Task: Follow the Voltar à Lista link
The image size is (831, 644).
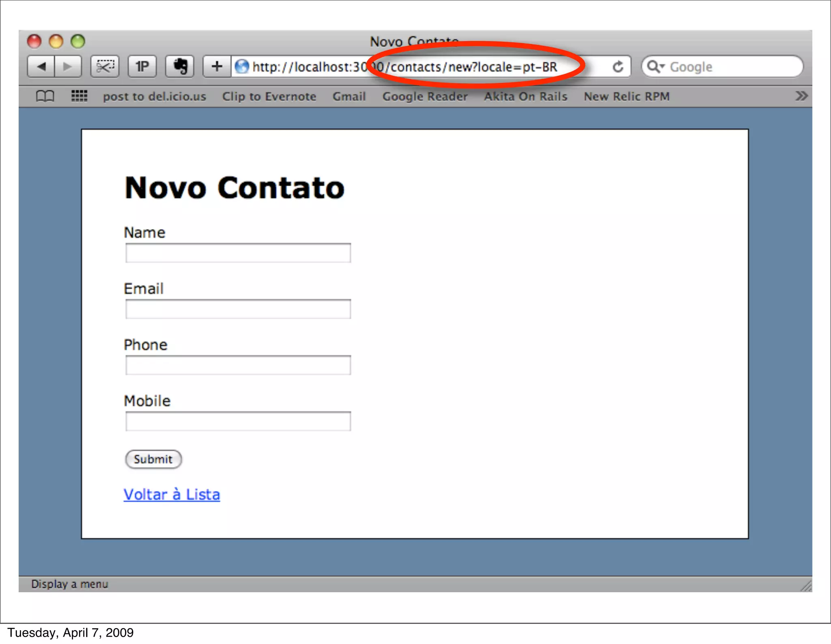Action: (172, 494)
